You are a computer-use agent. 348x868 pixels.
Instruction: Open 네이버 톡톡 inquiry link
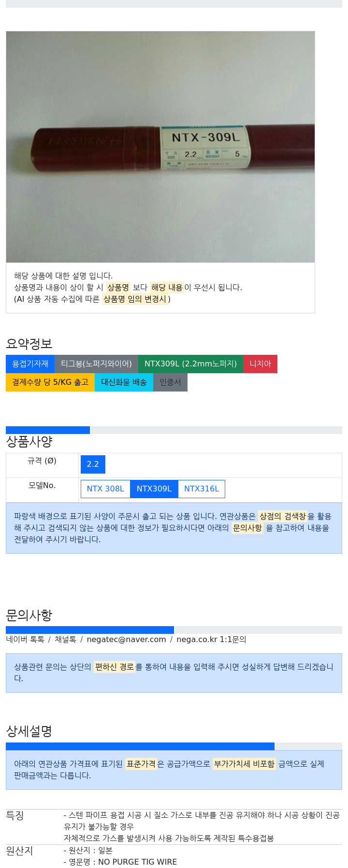[x=25, y=639]
